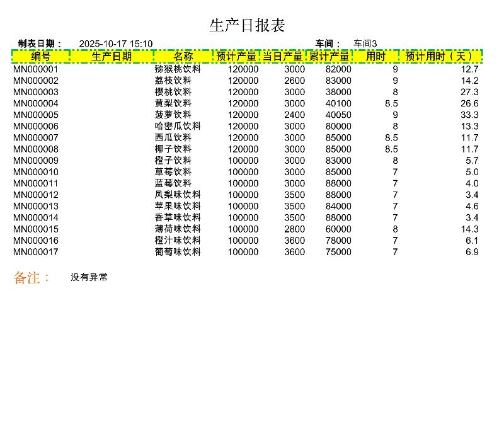
Task: Select the product name 苹果味饮料
Action: tap(178, 207)
